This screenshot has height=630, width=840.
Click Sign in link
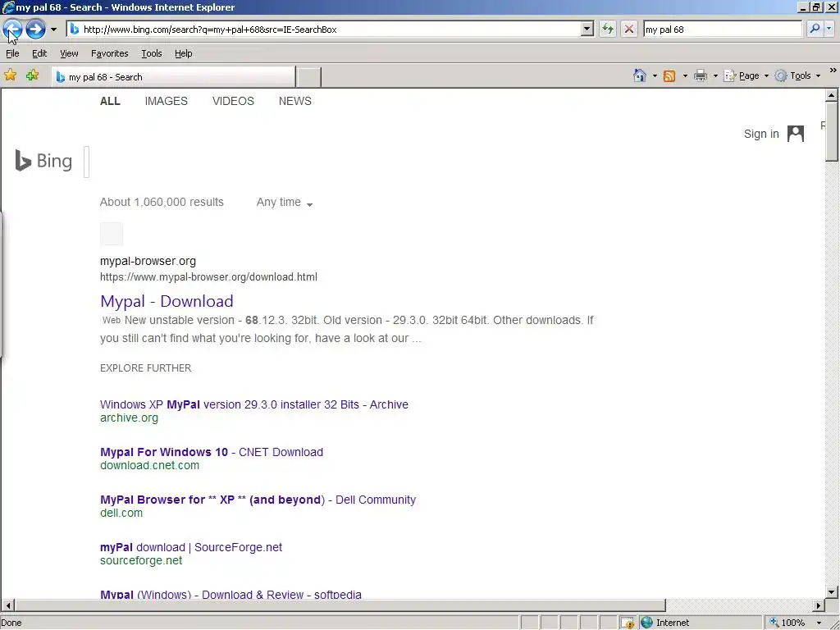pyautogui.click(x=761, y=134)
